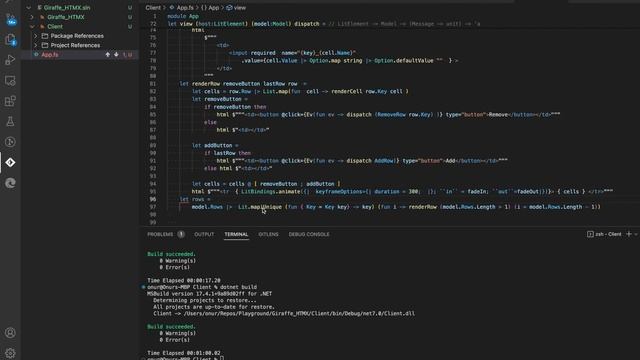The height and width of the screenshot is (360, 640).
Task: Open the Explorer files view icon
Action: 10,40
